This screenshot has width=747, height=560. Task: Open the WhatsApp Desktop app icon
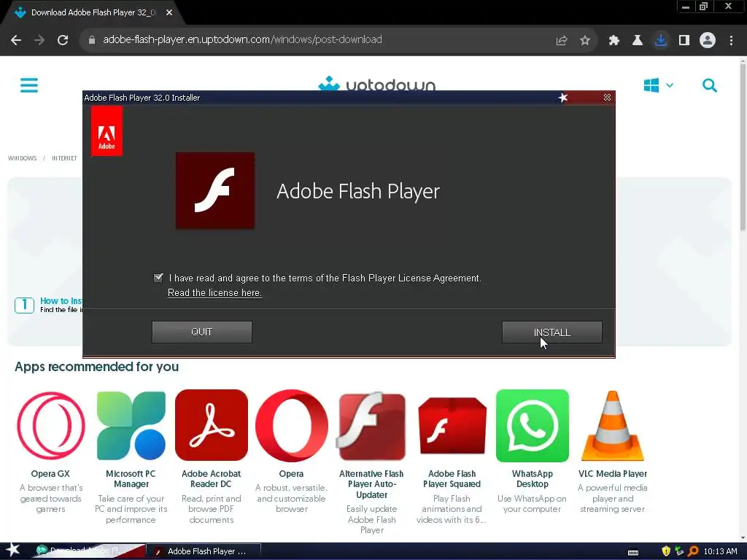point(532,425)
